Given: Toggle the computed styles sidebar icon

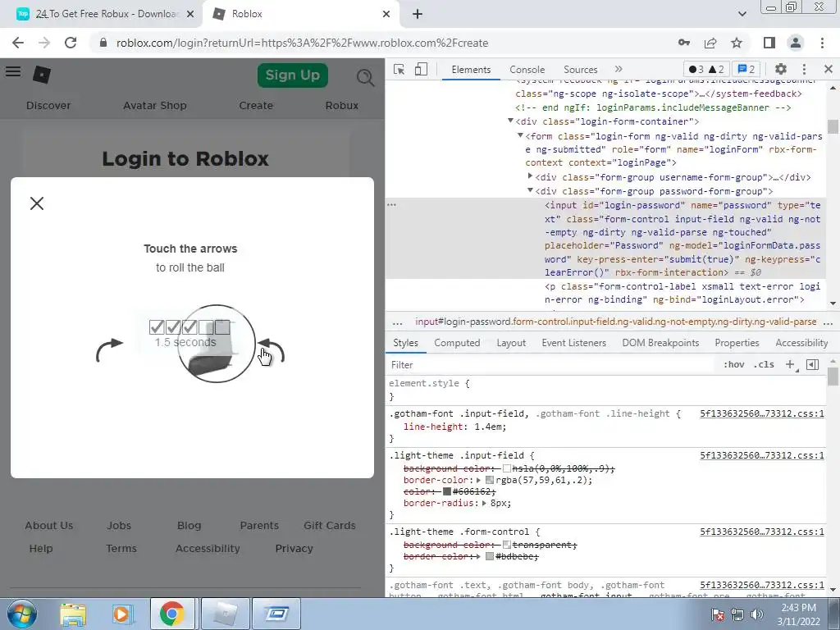Looking at the screenshot, I should (x=812, y=365).
